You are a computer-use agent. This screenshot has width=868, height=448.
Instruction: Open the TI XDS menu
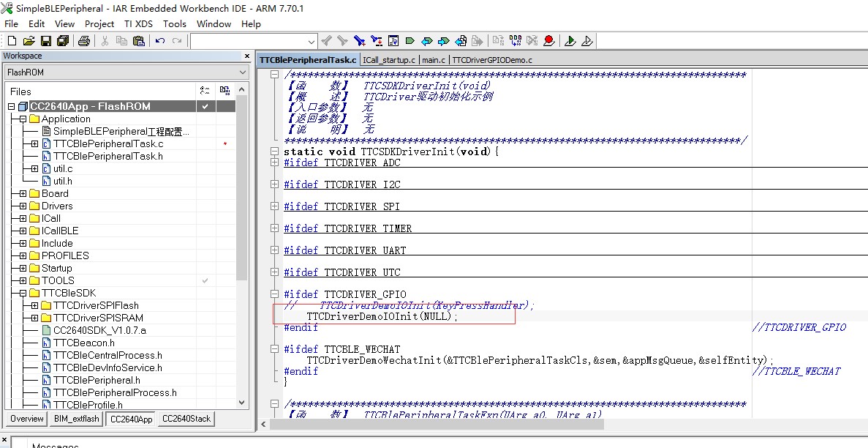(x=138, y=24)
